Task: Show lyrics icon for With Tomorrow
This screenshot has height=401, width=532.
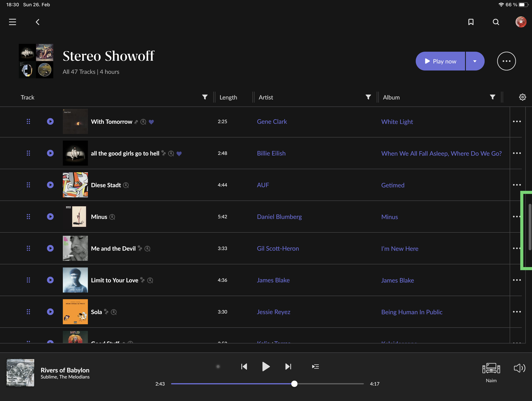Action: [136, 122]
